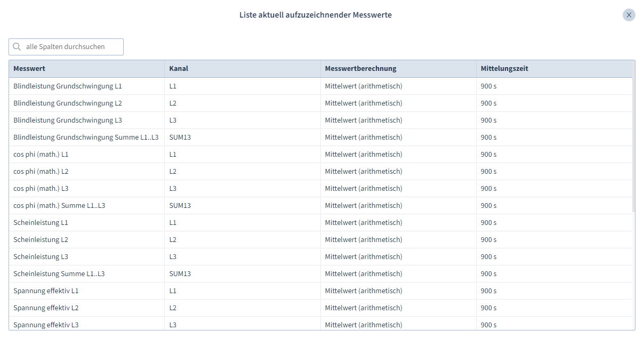Select 'Spannung effektiv L1' in the table
The height and width of the screenshot is (339, 644).
tap(46, 290)
